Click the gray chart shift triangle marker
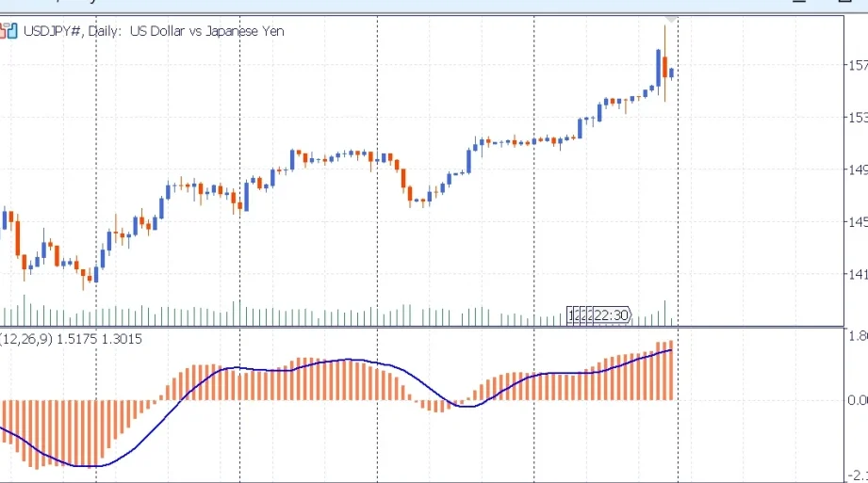Image resolution: width=868 pixels, height=483 pixels. tap(670, 18)
